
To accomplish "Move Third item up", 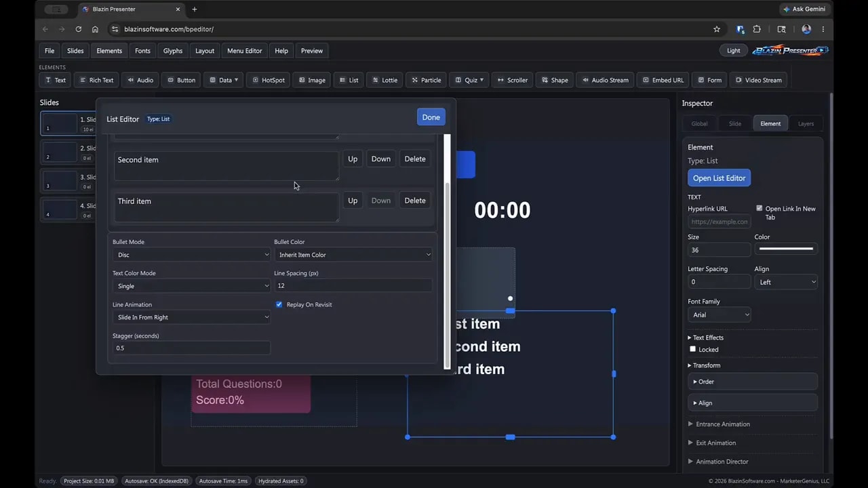I will click(353, 201).
